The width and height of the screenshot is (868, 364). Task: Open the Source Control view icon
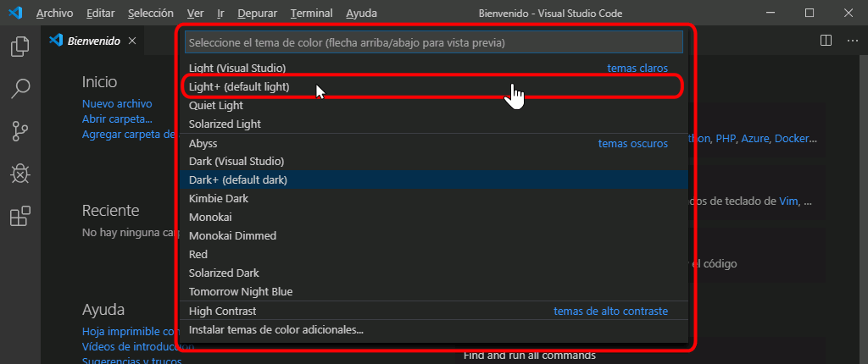(x=20, y=131)
